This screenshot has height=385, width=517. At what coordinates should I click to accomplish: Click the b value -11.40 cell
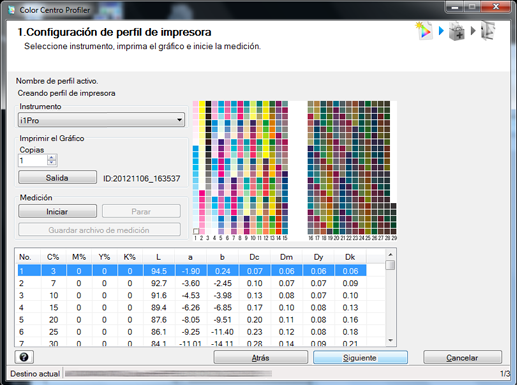[223, 332]
